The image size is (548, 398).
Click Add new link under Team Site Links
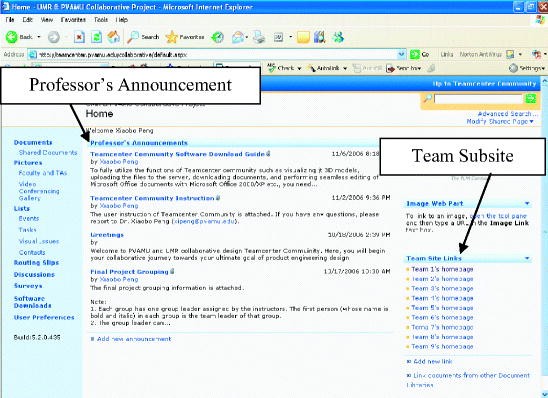click(x=433, y=361)
